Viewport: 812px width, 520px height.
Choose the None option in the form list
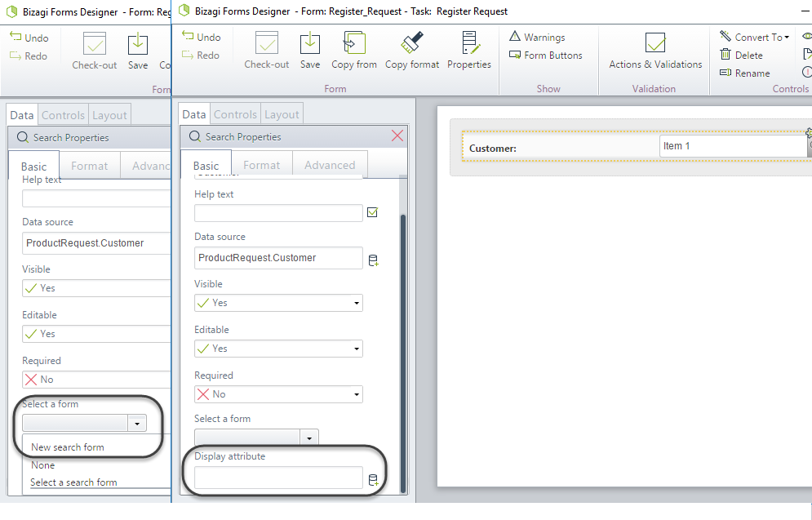pos(43,465)
